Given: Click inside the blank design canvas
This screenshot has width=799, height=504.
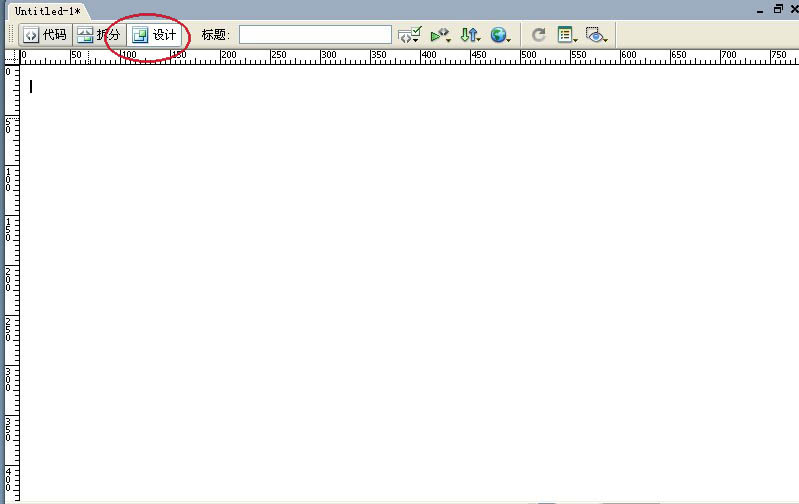Looking at the screenshot, I should [409, 283].
